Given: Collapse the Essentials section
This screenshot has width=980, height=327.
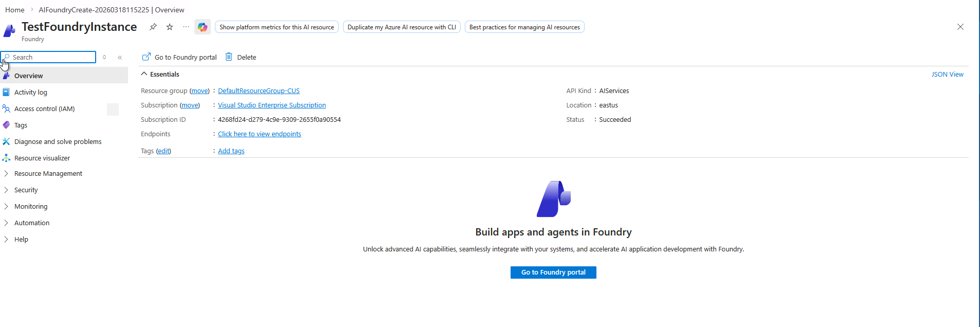Looking at the screenshot, I should 160,74.
